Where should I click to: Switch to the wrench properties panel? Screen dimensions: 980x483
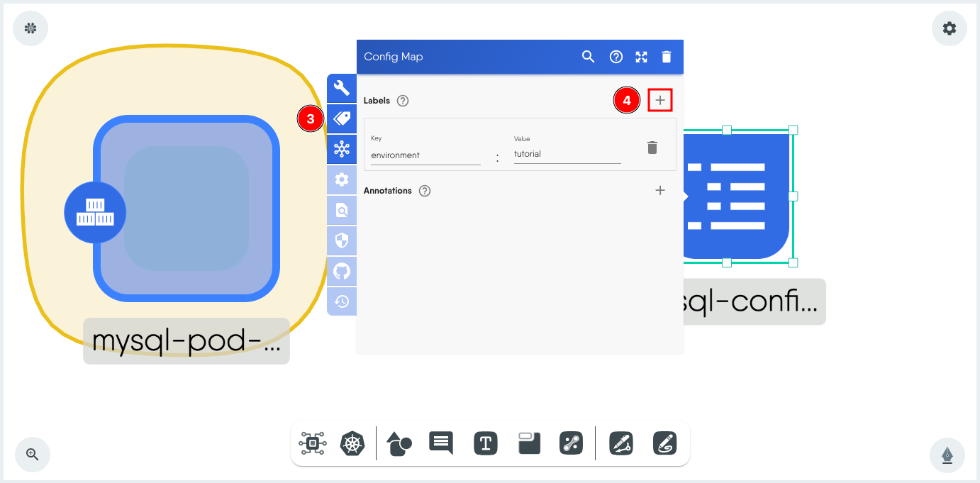point(342,88)
